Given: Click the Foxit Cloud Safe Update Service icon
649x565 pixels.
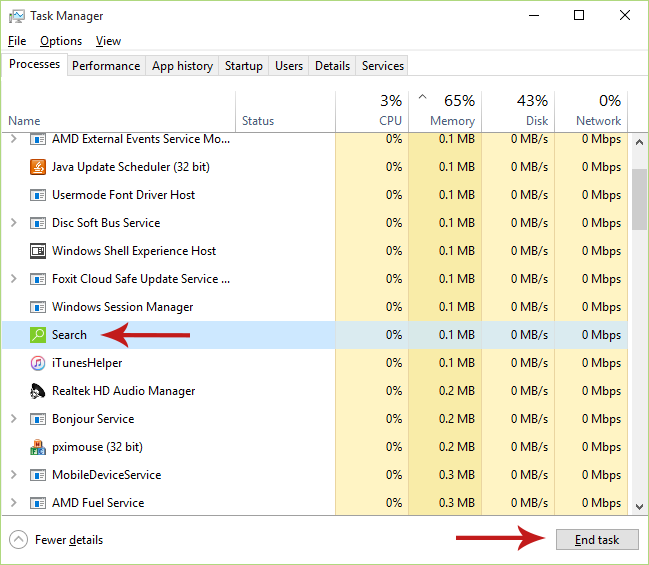Looking at the screenshot, I should point(38,279).
